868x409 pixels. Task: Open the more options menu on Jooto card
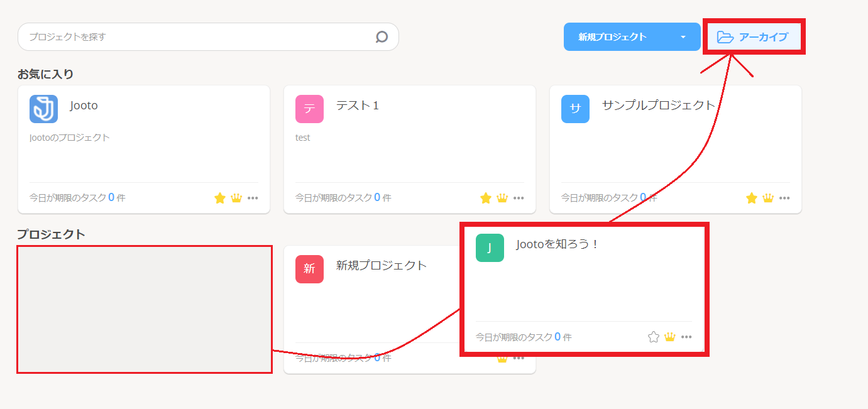coord(253,198)
